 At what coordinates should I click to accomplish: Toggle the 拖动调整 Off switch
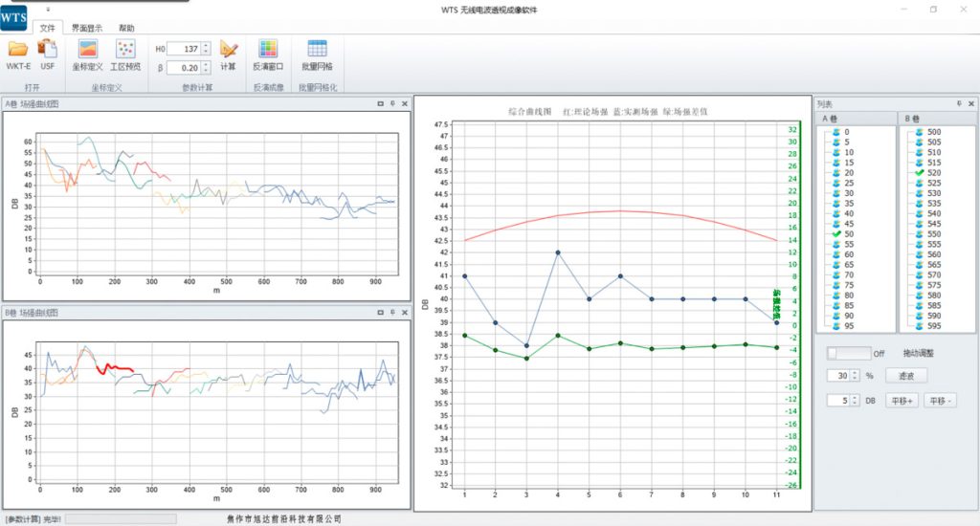[x=848, y=354]
